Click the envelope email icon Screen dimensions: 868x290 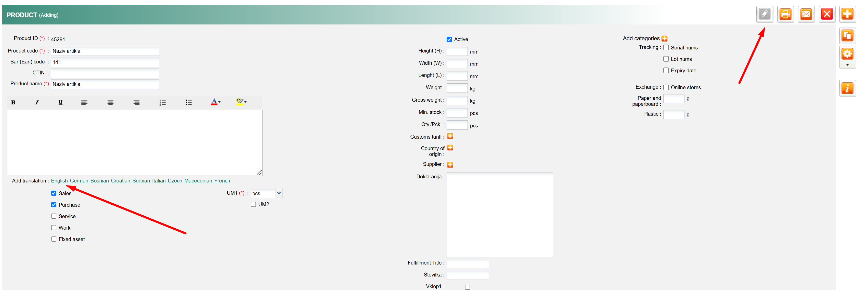pyautogui.click(x=806, y=14)
